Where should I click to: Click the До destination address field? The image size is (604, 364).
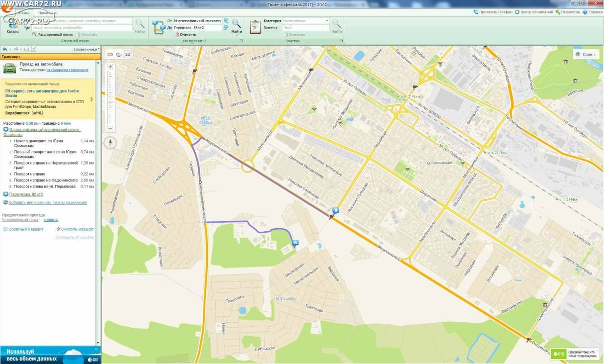pyautogui.click(x=197, y=28)
